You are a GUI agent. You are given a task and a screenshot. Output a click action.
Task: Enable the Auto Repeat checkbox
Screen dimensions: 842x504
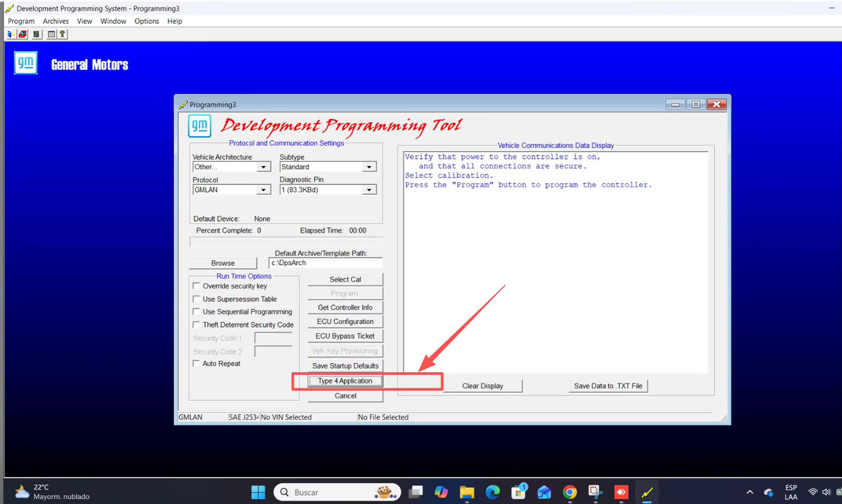coord(196,364)
